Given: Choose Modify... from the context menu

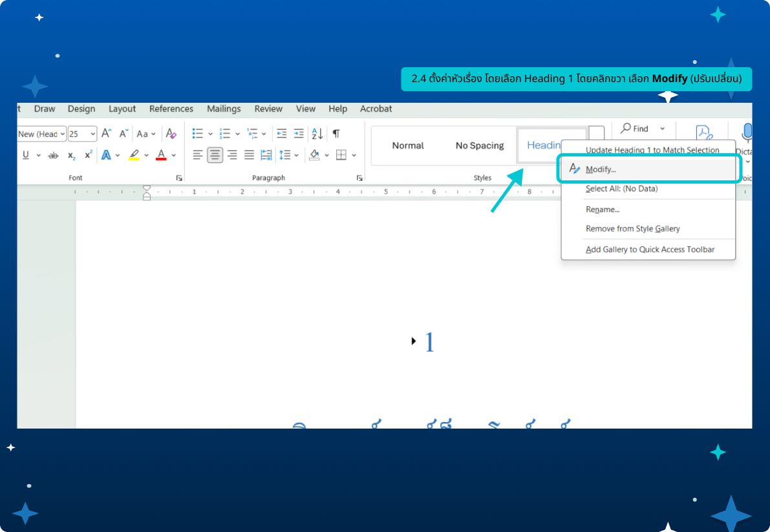Looking at the screenshot, I should tap(601, 169).
